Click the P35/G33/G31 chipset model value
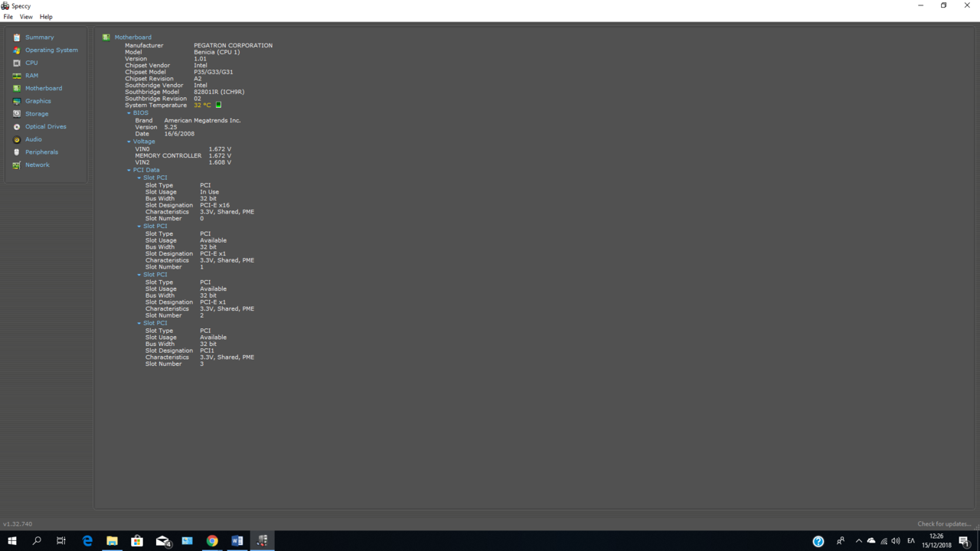The image size is (980, 551). click(214, 72)
